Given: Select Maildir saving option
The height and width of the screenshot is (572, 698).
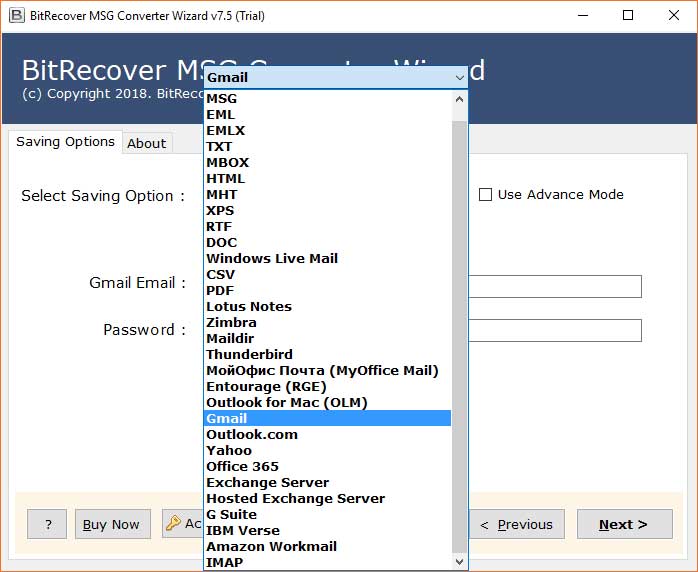Looking at the screenshot, I should click(x=328, y=339).
